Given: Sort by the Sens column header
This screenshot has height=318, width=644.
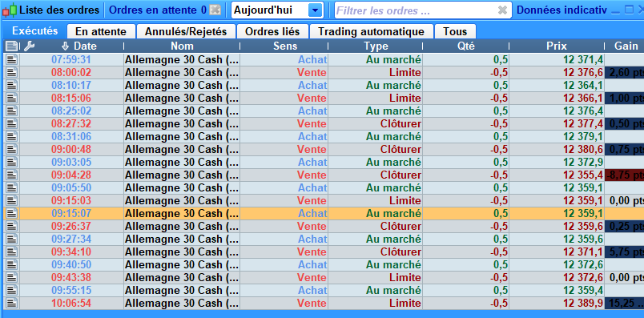Looking at the screenshot, I should tap(285, 46).
